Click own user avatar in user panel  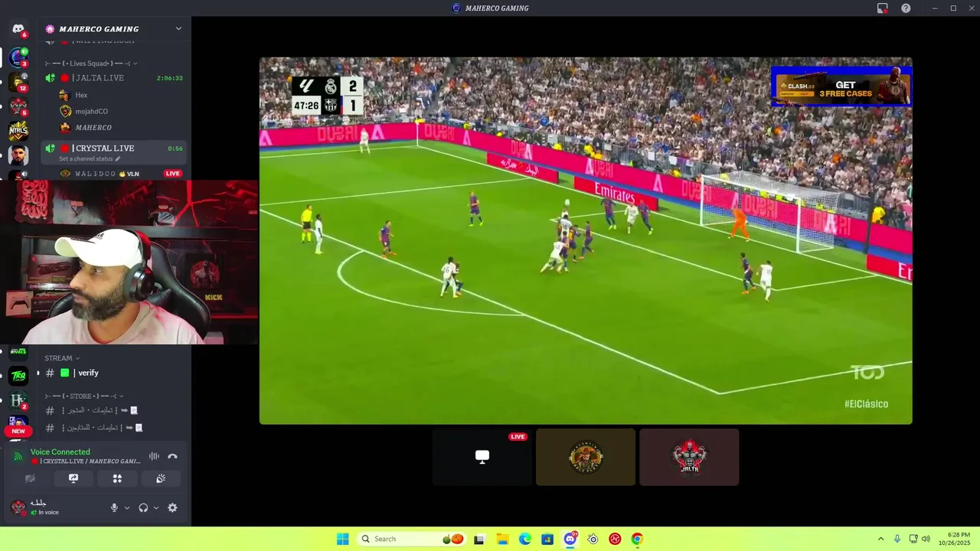18,507
